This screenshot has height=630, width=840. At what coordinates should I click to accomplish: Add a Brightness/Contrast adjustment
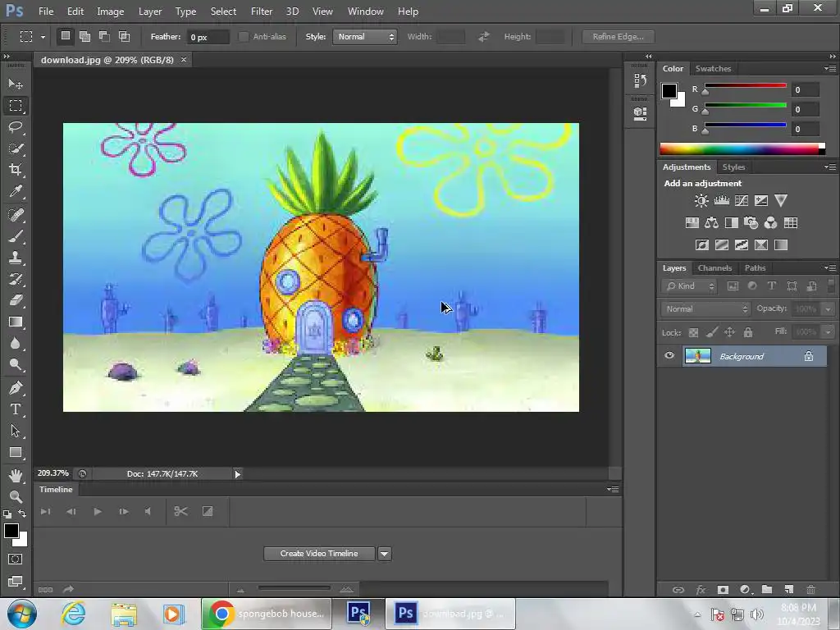[701, 201]
